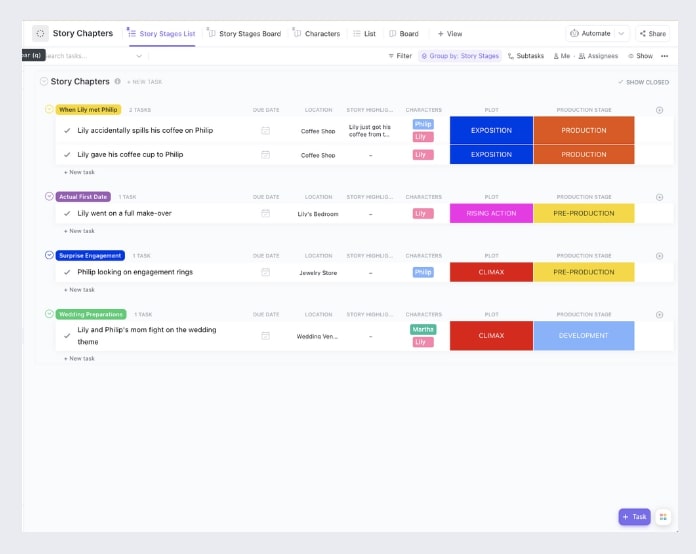Collapse the Surprise Engagement group
The image size is (696, 554).
tap(49, 255)
